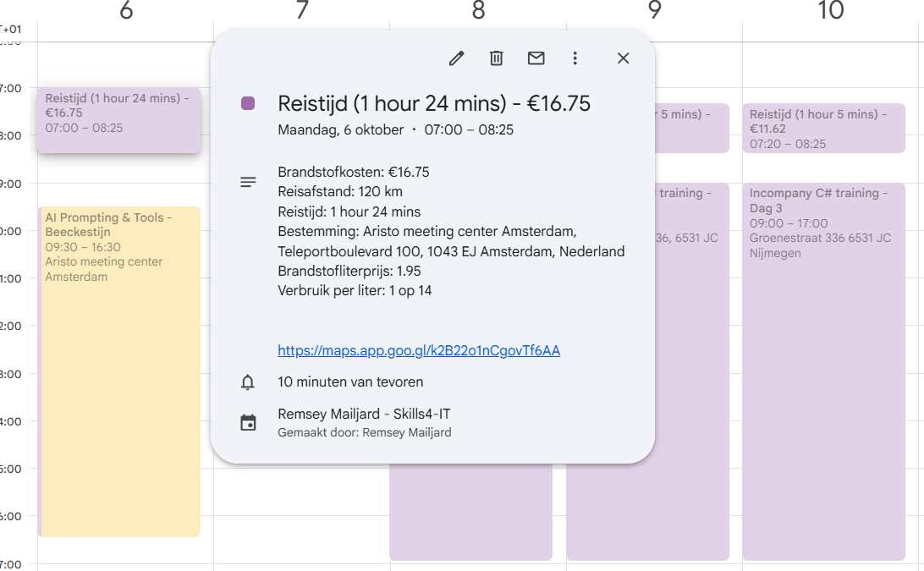Image resolution: width=924 pixels, height=571 pixels.
Task: Close the event popup with the X
Action: 623,58
